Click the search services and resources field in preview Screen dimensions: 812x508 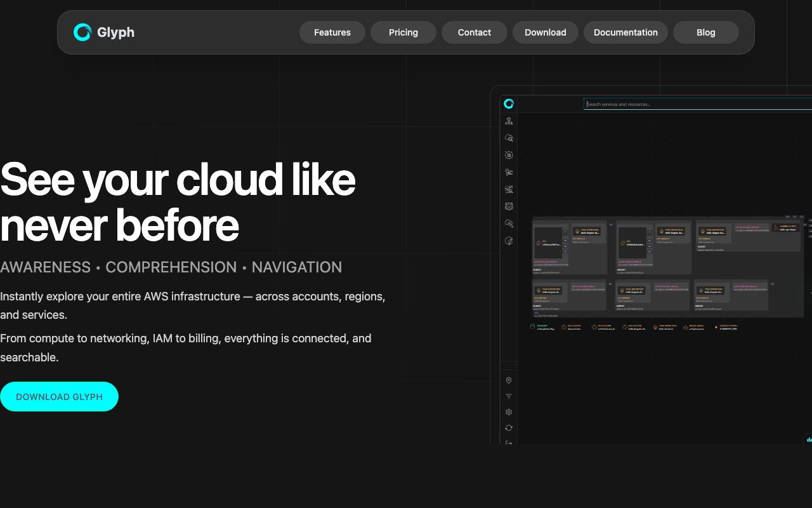tap(698, 104)
